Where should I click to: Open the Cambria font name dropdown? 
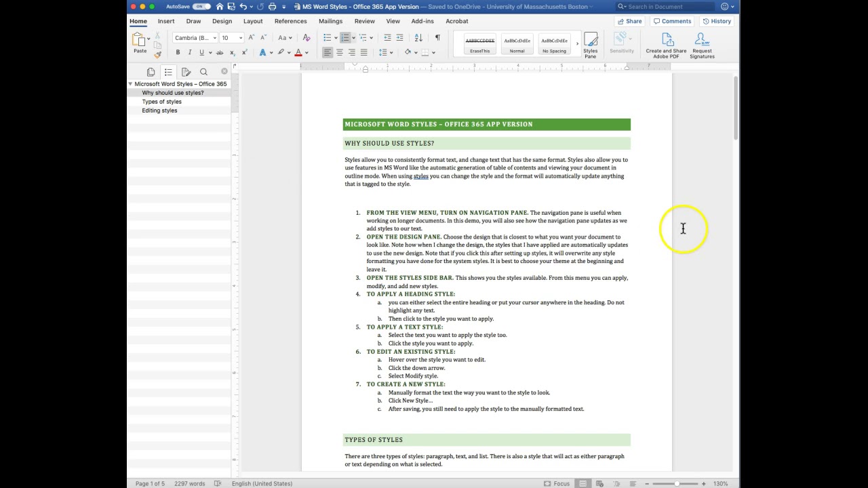point(214,38)
